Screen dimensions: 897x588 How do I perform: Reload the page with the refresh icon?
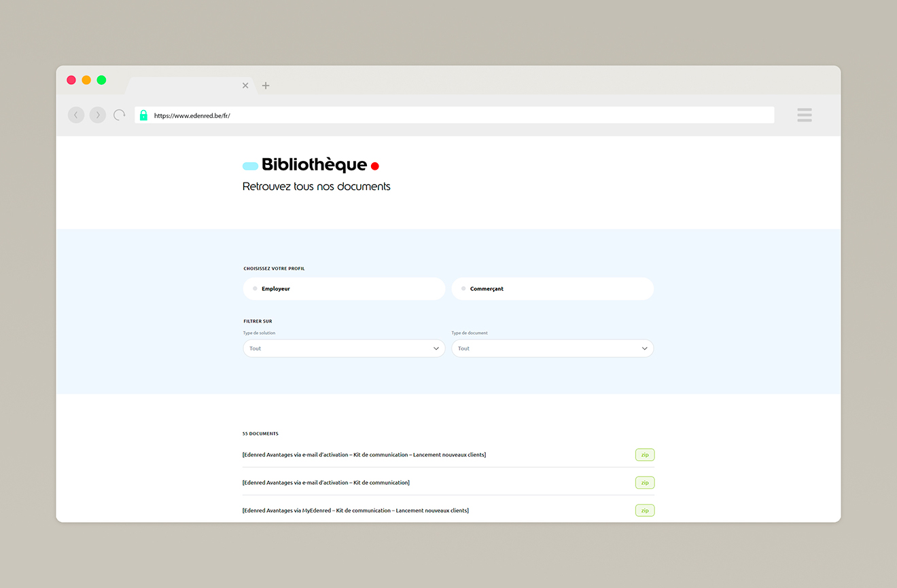click(120, 115)
